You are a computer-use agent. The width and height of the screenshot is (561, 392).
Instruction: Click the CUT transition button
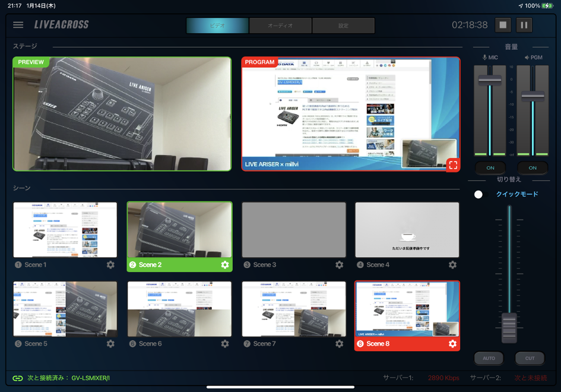530,358
